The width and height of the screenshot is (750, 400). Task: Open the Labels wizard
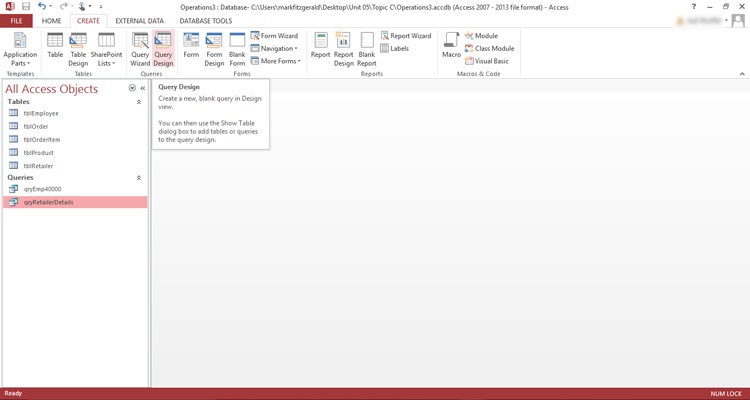tap(395, 48)
